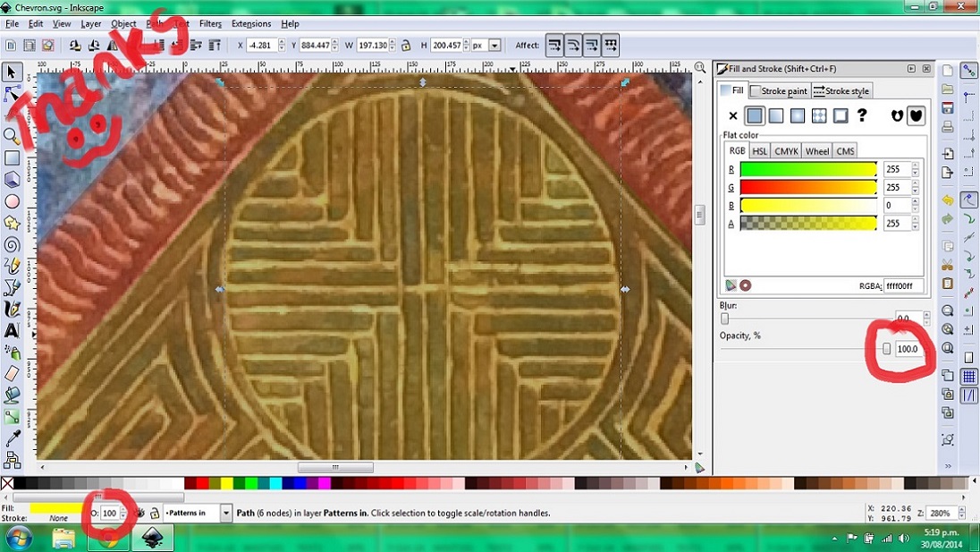This screenshot has width=980, height=552.
Task: Expand the Patterns in layer dropdown
Action: (225, 514)
